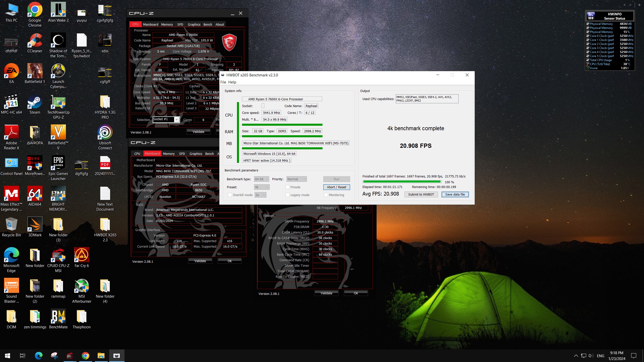Click OK in the CPU-Z Mainboard window
This screenshot has height=362, width=644.
click(229, 261)
